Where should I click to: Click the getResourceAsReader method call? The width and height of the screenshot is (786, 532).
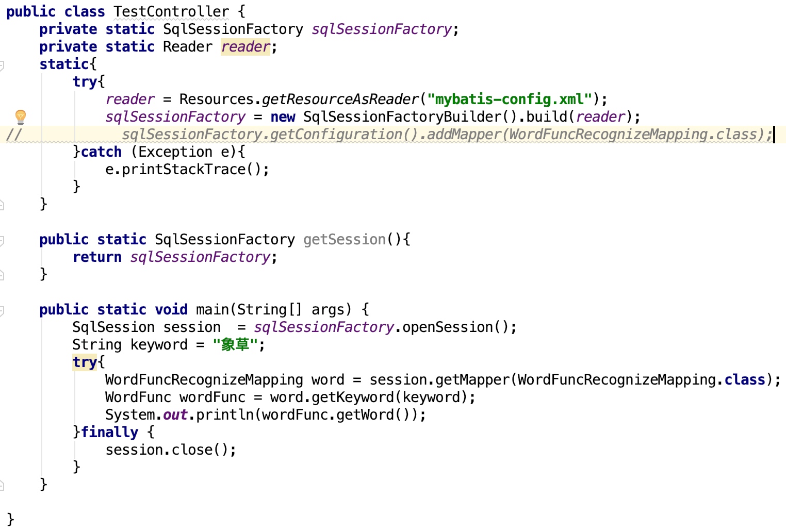[x=340, y=99]
